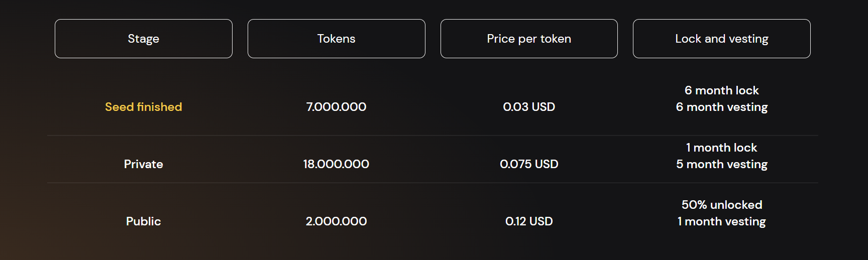The width and height of the screenshot is (868, 260).
Task: Click the 2.000.000 tokens value
Action: 336,221
